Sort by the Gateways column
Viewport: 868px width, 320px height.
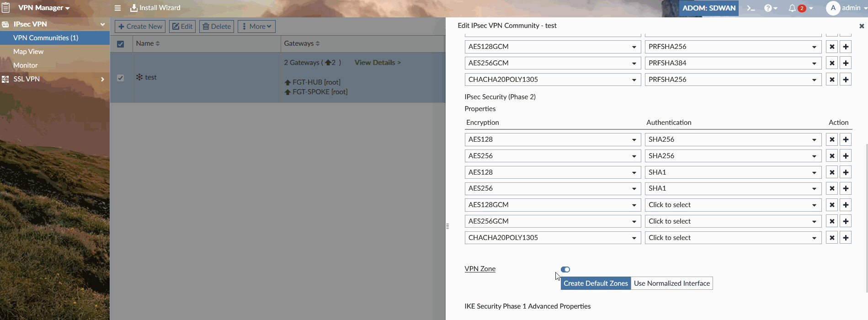point(302,43)
